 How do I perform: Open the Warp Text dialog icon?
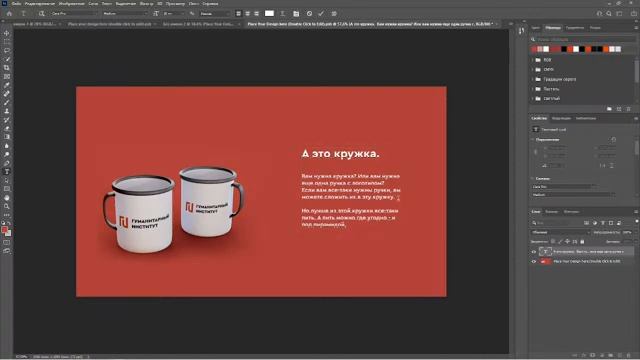pos(282,13)
